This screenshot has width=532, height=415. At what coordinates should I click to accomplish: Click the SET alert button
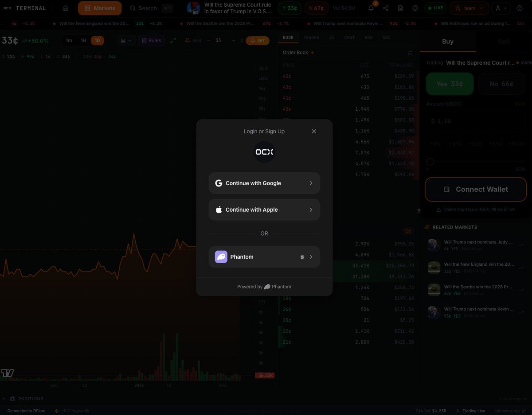coord(258,40)
